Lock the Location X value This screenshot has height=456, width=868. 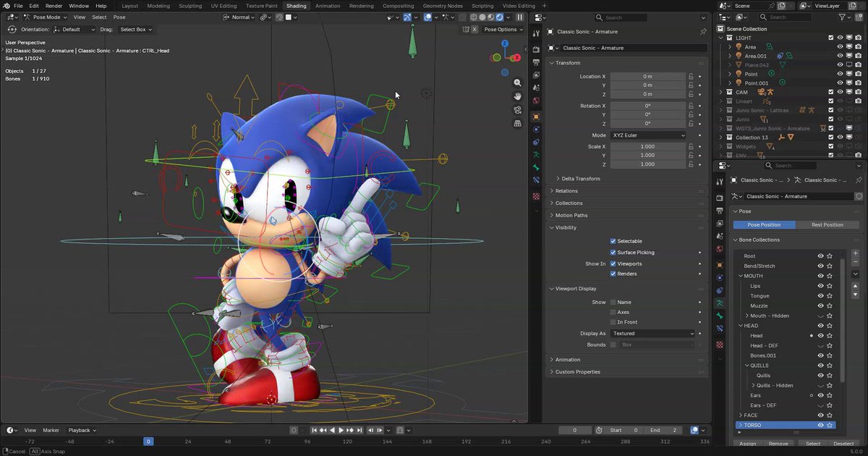(x=691, y=76)
